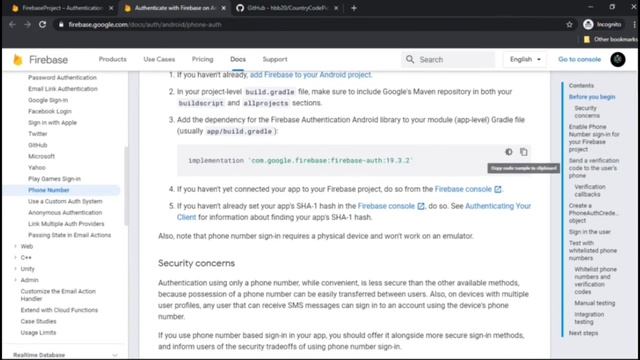Open the Docs tab

click(238, 59)
